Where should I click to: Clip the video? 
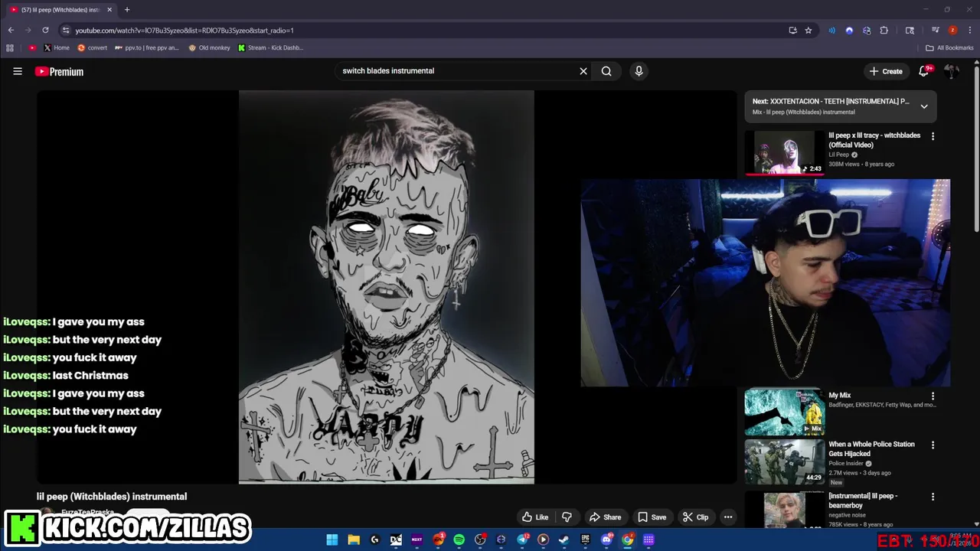tap(695, 517)
